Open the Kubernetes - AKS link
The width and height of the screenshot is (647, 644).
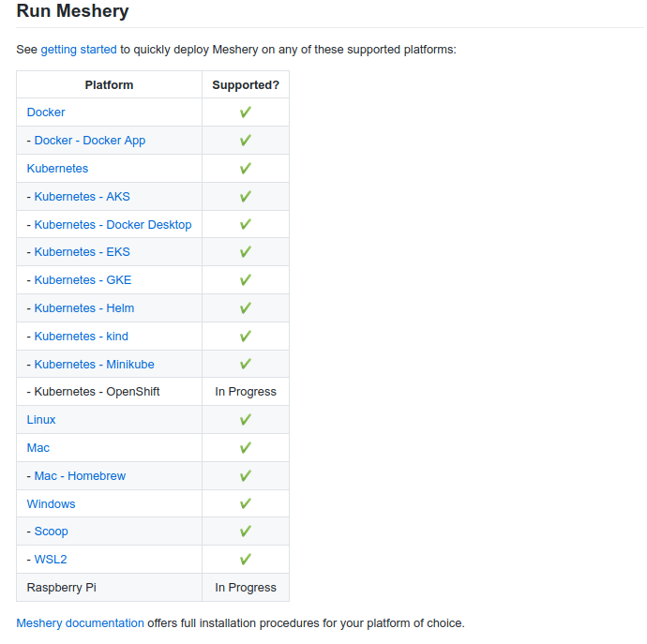(82, 196)
